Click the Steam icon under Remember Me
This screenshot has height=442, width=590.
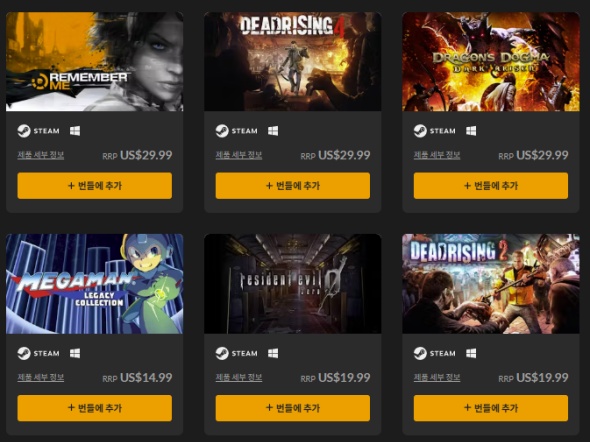coord(24,131)
